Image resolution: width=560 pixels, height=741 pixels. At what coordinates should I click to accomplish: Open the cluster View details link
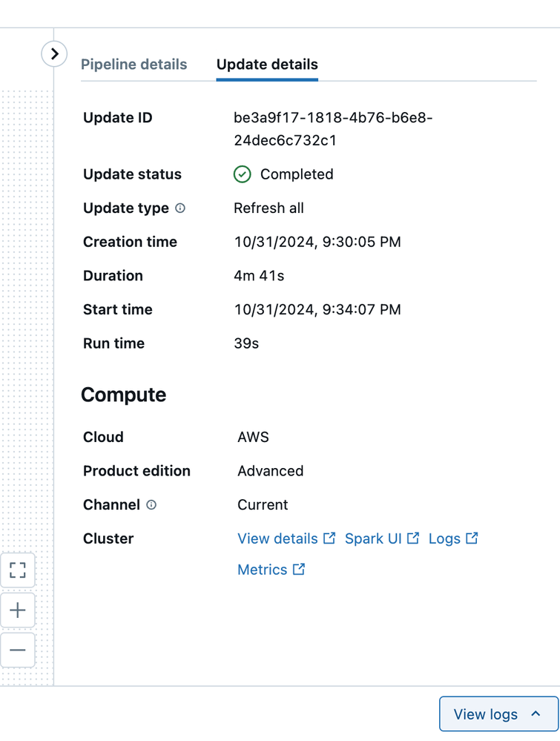click(277, 539)
